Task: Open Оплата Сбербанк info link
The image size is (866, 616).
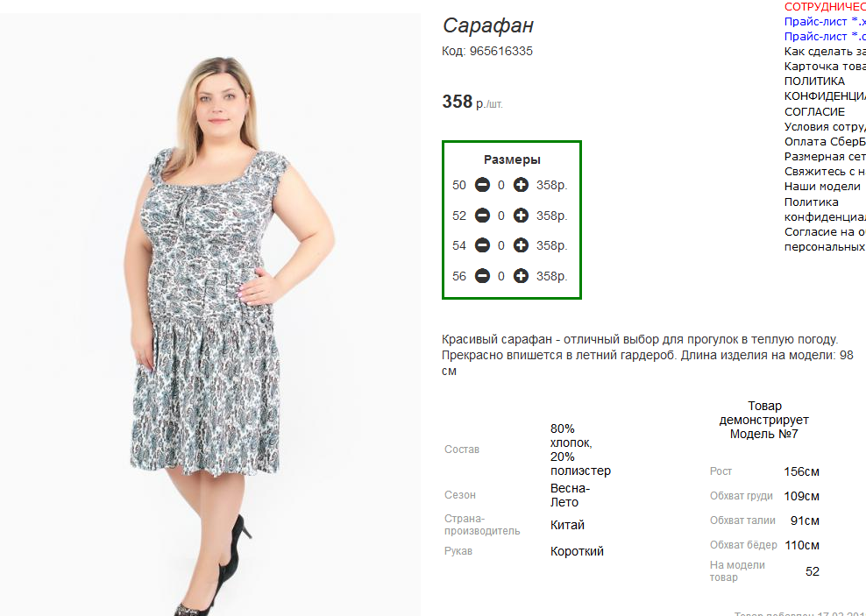Action: click(825, 142)
